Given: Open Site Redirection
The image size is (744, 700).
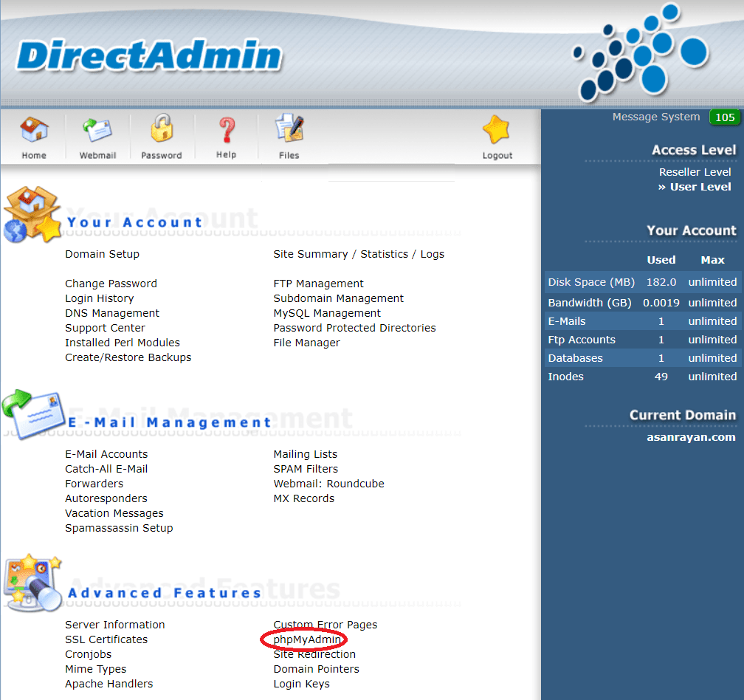Looking at the screenshot, I should click(x=314, y=654).
